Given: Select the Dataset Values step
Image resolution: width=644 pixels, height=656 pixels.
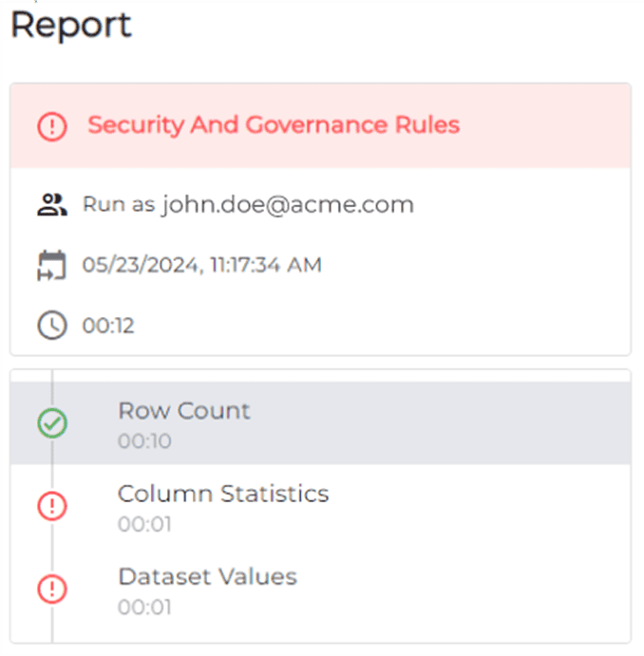Looking at the screenshot, I should 207,576.
